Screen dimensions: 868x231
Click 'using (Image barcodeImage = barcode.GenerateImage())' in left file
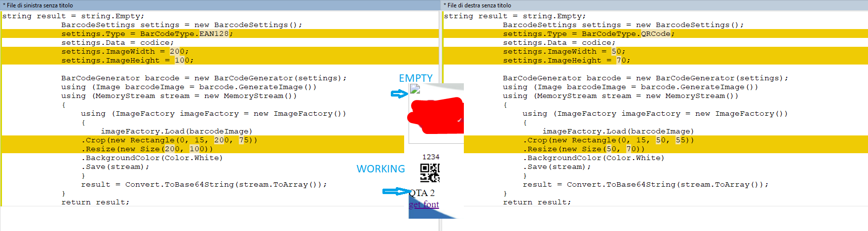pyautogui.click(x=189, y=87)
